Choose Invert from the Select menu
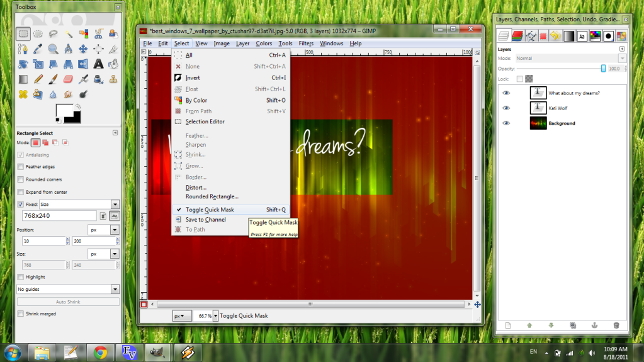The image size is (644, 362). [x=231, y=77]
